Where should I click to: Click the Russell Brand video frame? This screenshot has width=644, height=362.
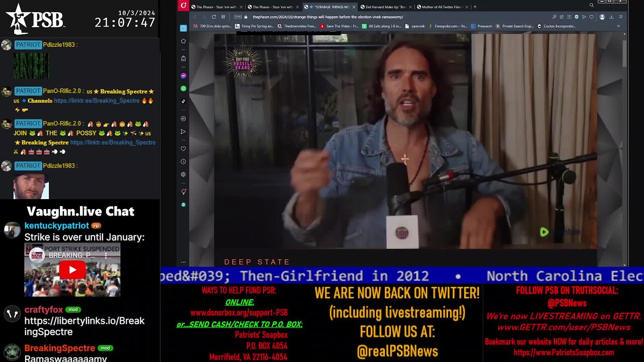(x=406, y=141)
